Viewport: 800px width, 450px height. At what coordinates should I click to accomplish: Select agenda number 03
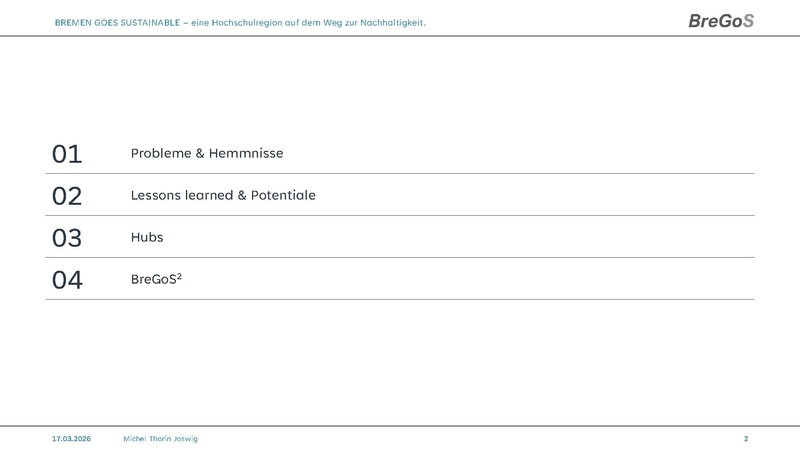66,238
